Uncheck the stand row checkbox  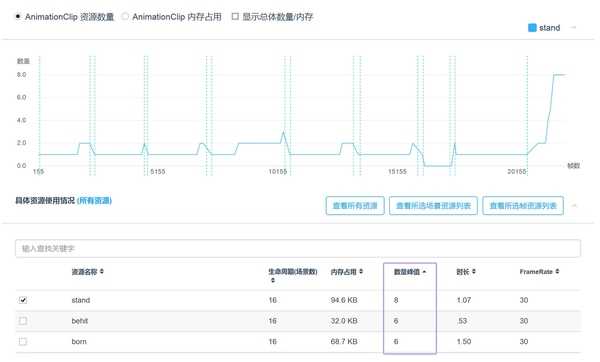(23, 300)
